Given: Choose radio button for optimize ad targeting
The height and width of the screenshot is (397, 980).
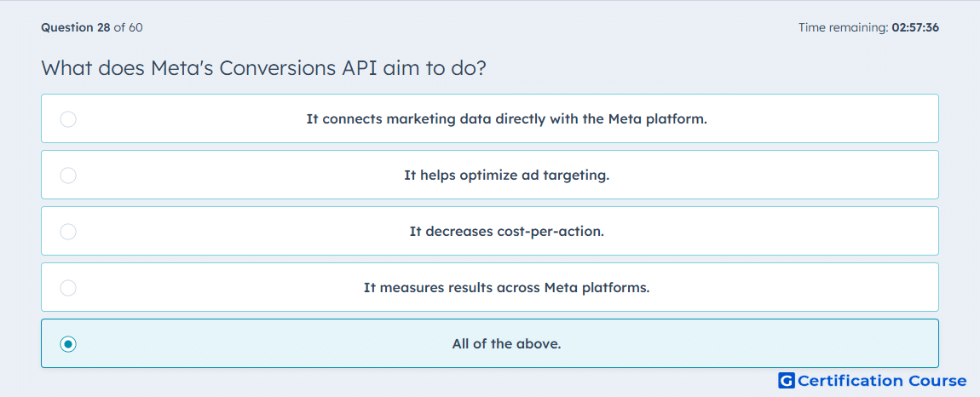Looking at the screenshot, I should pos(68,175).
